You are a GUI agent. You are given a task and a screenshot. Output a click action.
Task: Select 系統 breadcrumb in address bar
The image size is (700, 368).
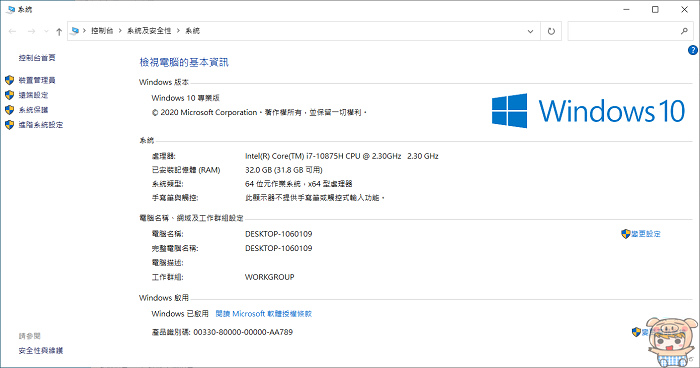(x=192, y=31)
